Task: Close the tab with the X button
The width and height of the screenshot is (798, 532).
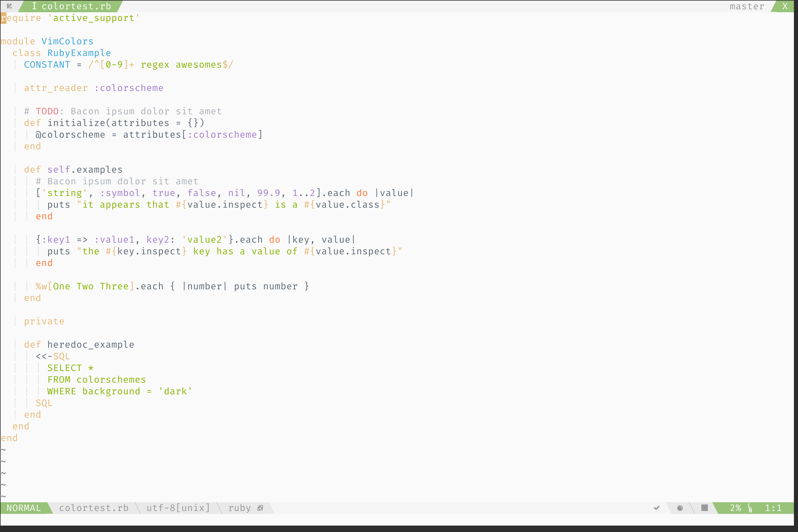Action: coord(785,6)
